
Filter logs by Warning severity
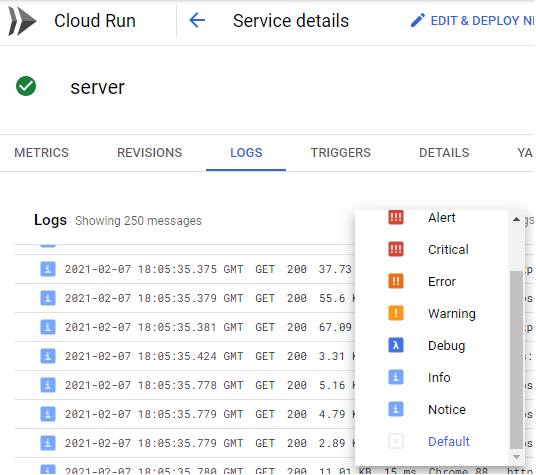(431, 313)
